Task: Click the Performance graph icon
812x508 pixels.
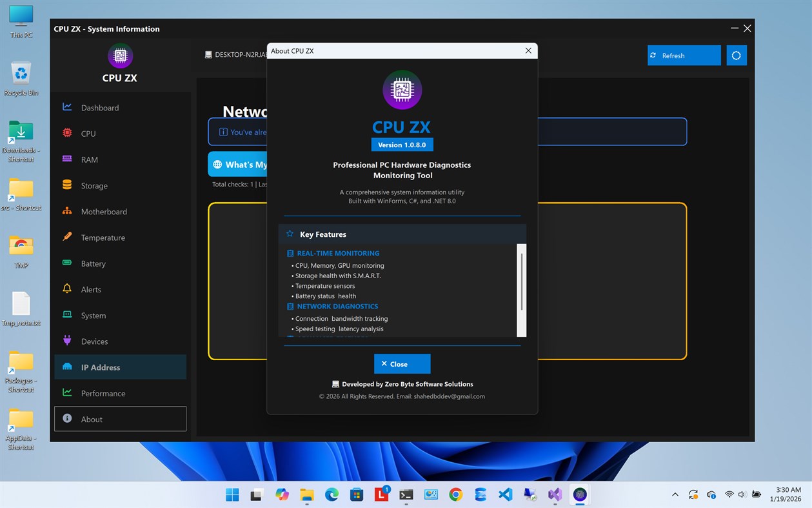Action: point(67,392)
